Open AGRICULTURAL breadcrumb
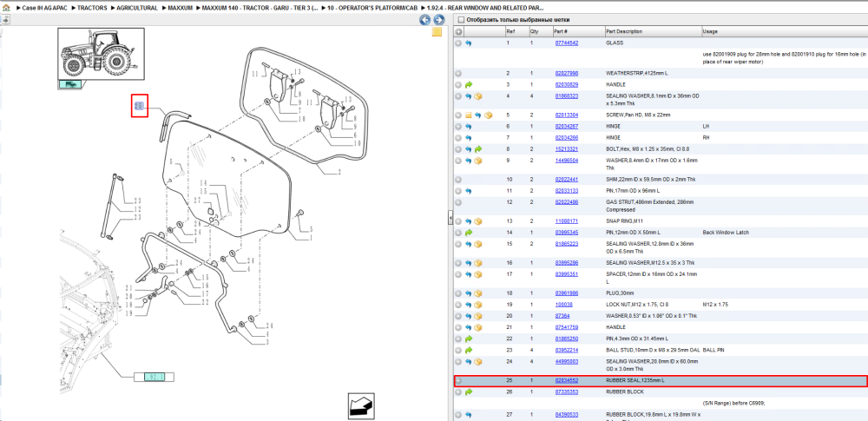This screenshot has height=421, width=868. [137, 9]
